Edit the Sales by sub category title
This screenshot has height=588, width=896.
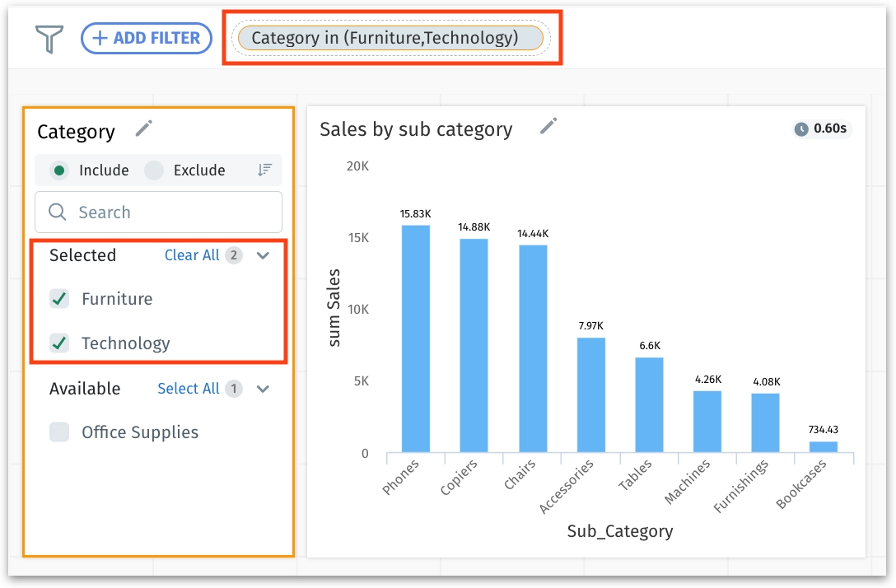tap(548, 126)
